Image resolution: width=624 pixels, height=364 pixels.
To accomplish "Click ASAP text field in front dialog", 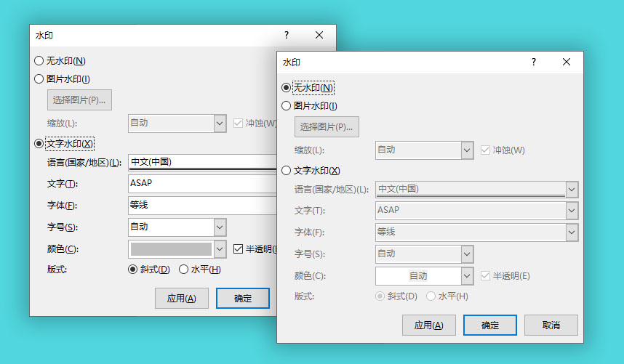I will 471,211.
